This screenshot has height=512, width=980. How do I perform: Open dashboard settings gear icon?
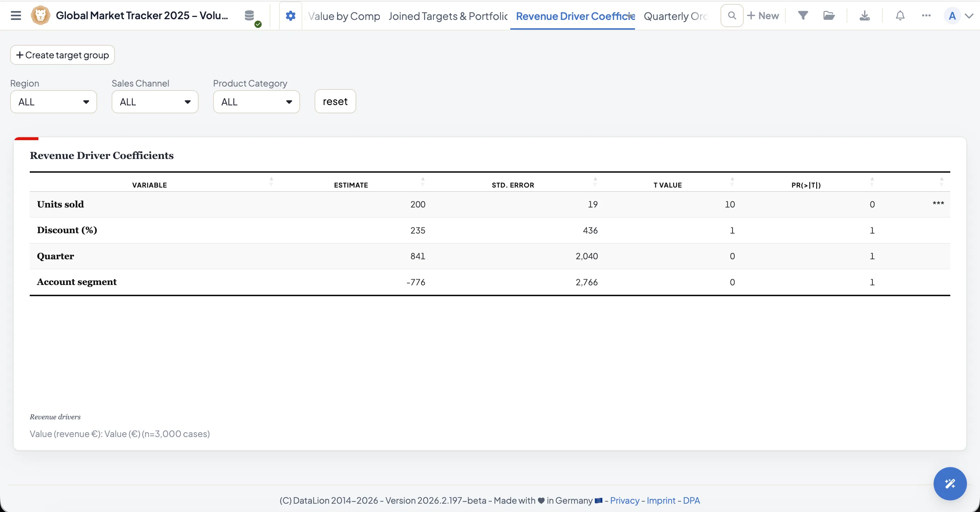(x=291, y=16)
